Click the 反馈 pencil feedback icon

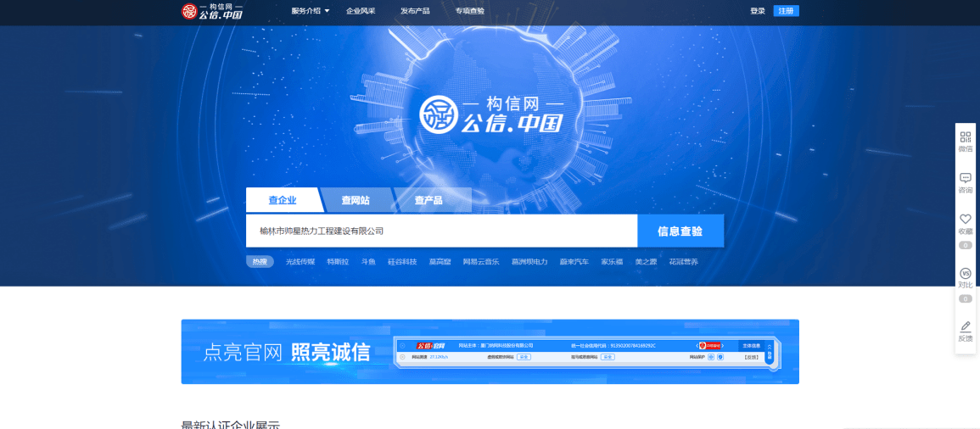point(965,327)
